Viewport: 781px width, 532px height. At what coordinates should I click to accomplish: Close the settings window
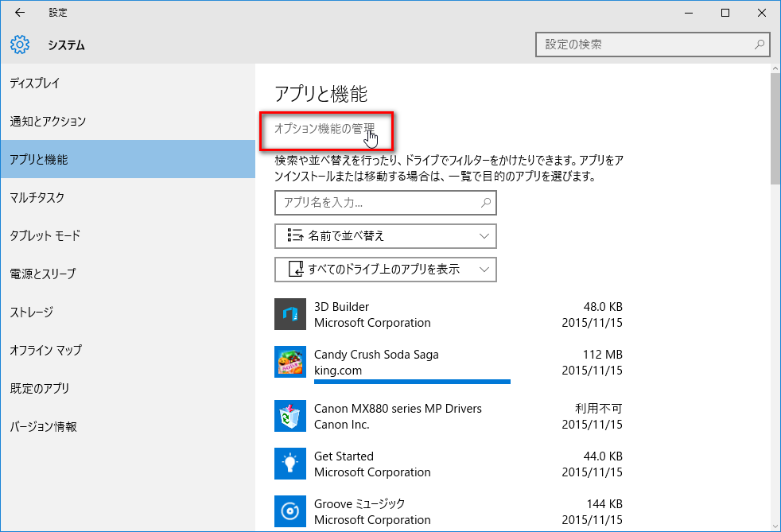click(762, 13)
